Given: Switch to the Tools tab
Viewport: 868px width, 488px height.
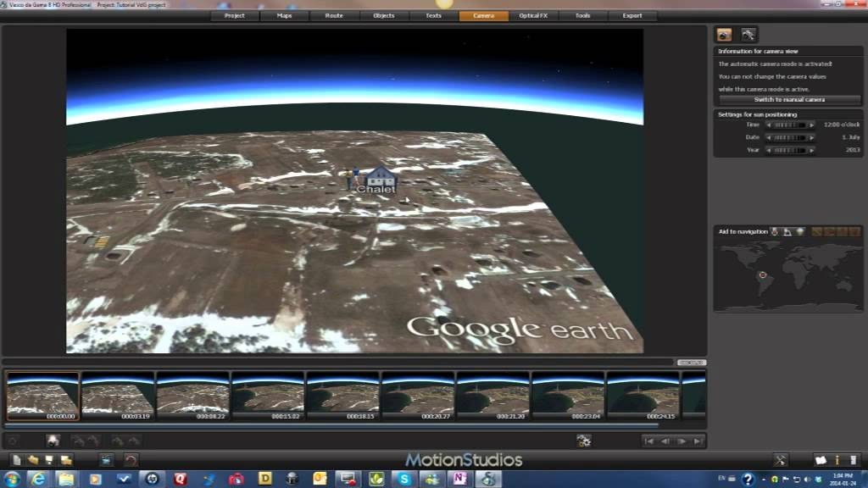Looking at the screenshot, I should 583,16.
